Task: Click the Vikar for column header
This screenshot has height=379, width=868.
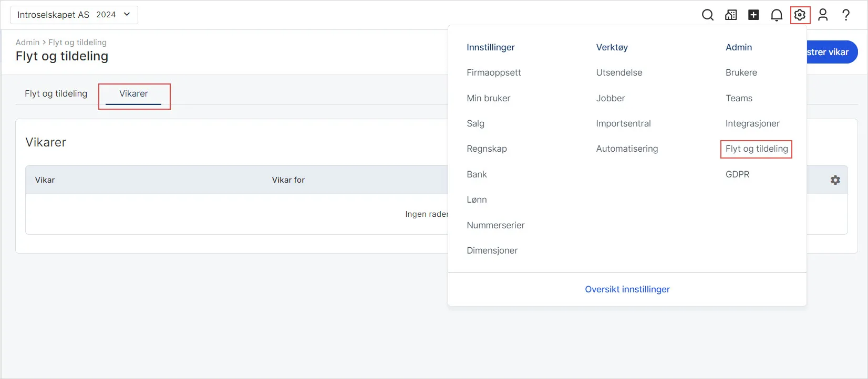Action: point(288,180)
